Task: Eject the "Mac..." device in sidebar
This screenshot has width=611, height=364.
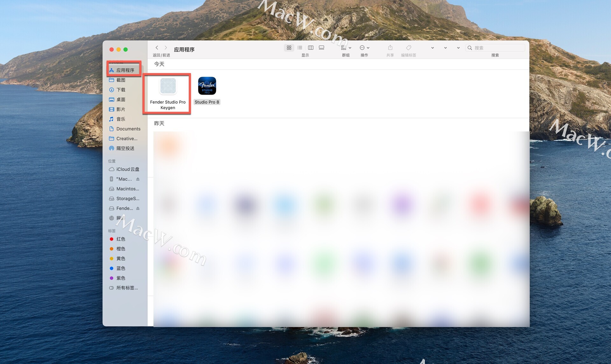Action: 138,179
